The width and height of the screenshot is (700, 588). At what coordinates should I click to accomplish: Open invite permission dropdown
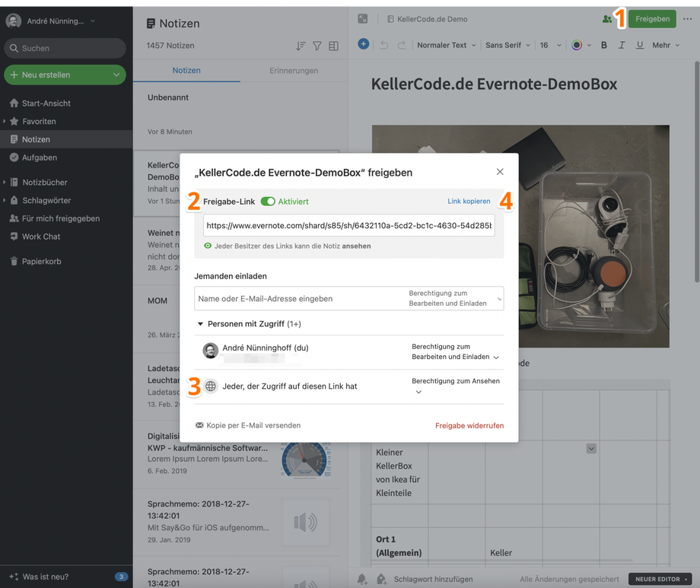click(455, 298)
